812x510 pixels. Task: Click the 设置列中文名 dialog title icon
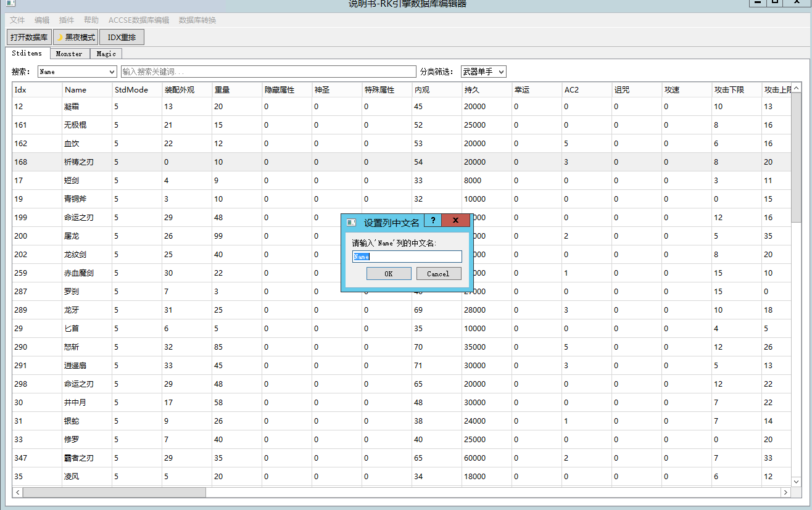pyautogui.click(x=351, y=223)
